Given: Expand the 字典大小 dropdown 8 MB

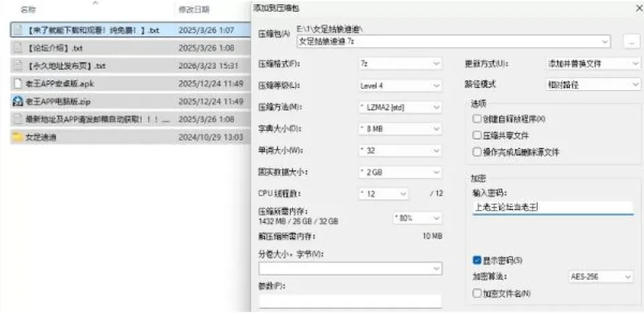Looking at the screenshot, I should [x=400, y=129].
